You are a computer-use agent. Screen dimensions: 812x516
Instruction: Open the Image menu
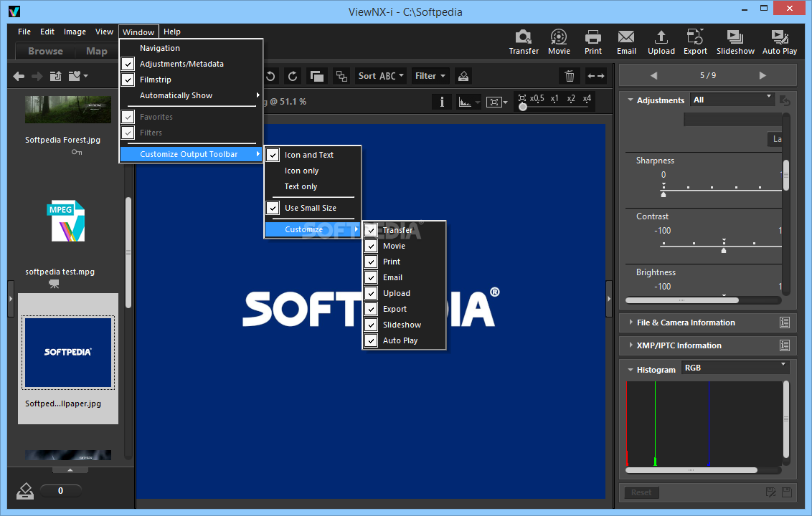(x=75, y=32)
